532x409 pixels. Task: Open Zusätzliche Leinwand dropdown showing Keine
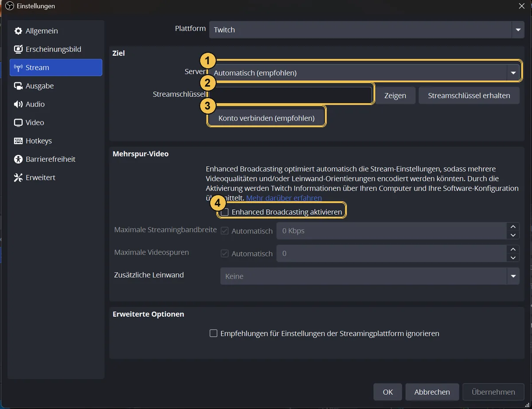click(x=370, y=276)
